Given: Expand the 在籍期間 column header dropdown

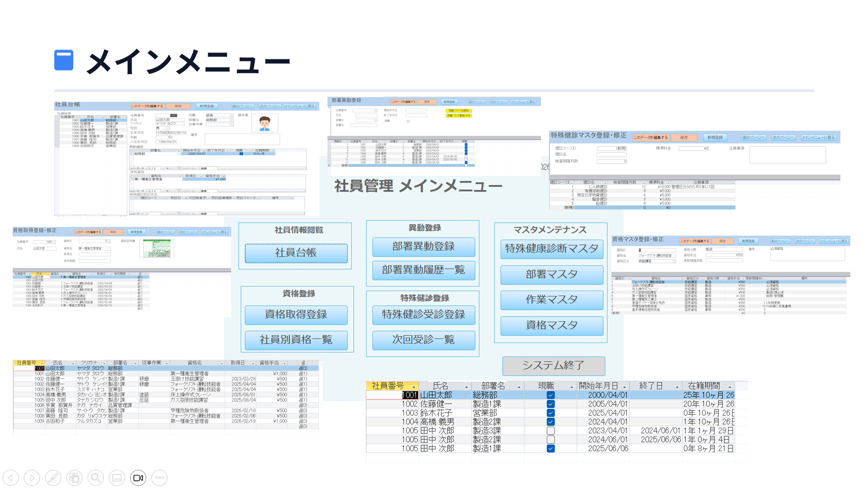Looking at the screenshot, I should coord(730,387).
